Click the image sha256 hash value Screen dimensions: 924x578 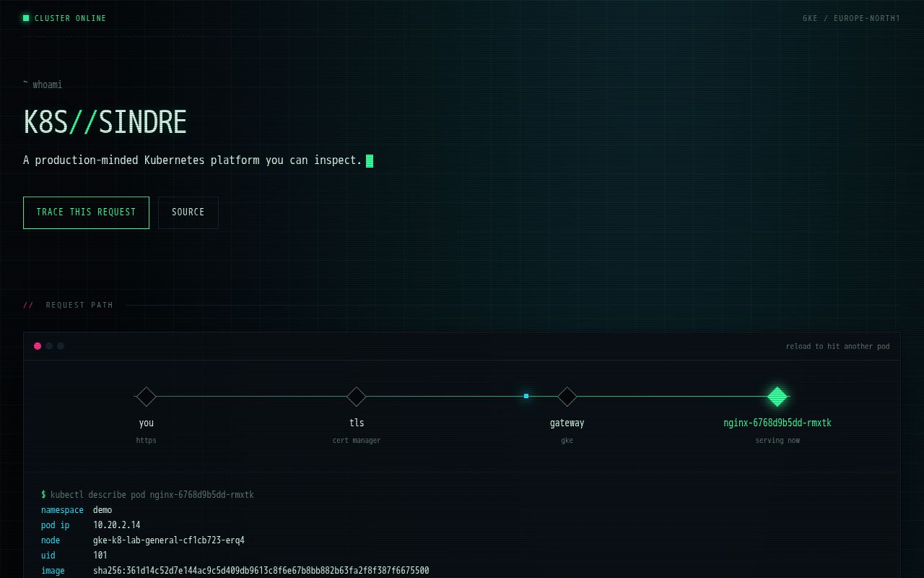pyautogui.click(x=261, y=571)
